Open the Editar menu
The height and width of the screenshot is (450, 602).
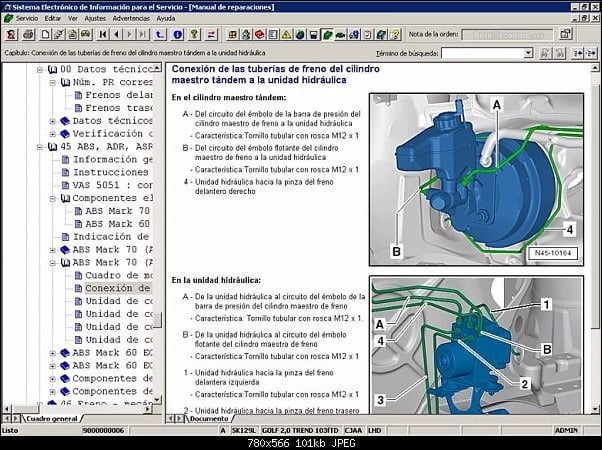(53, 18)
